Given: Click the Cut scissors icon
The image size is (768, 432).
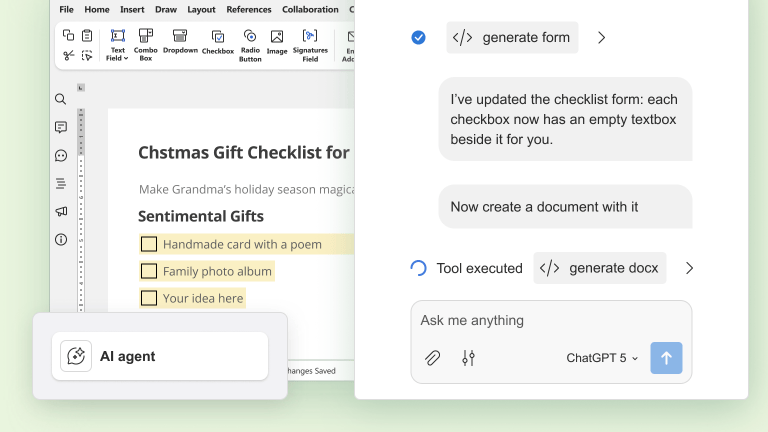Looking at the screenshot, I should tap(68, 55).
